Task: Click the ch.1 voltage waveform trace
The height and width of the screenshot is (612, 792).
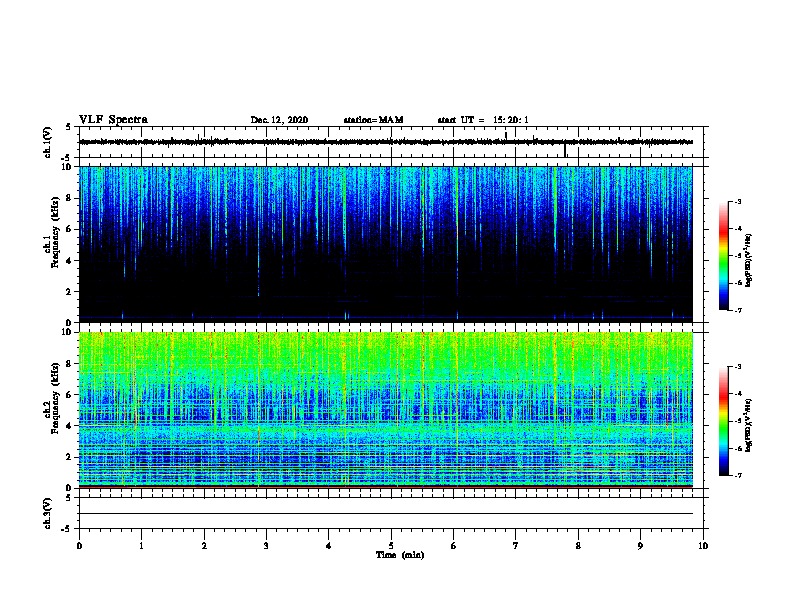Action: 385,142
